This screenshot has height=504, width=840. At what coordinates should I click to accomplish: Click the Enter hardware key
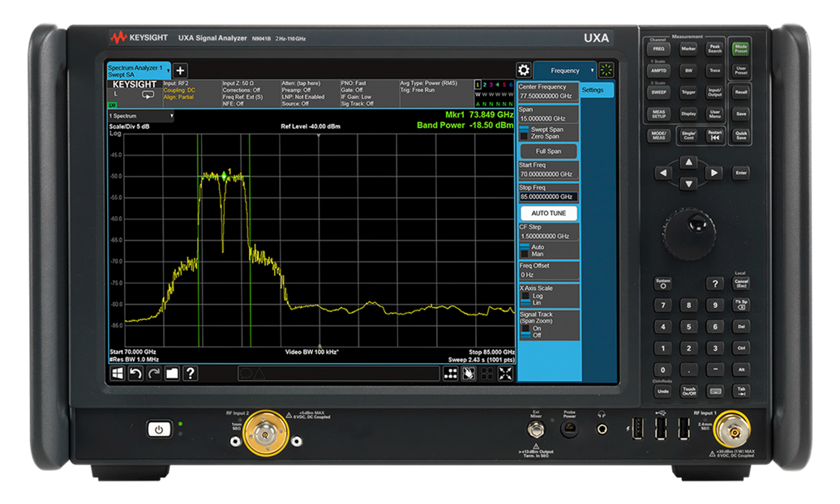741,173
